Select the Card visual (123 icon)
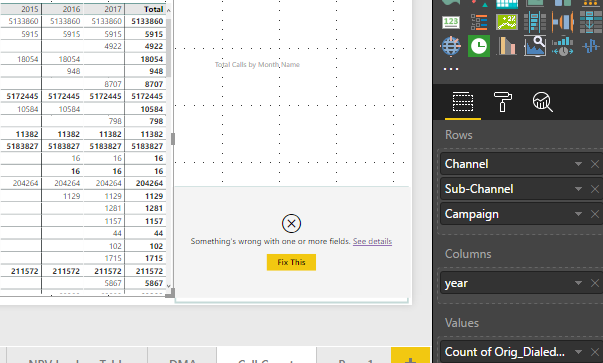The width and height of the screenshot is (603, 363). coord(451,22)
